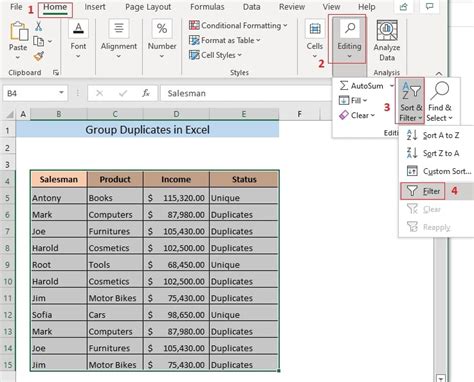This screenshot has width=474, height=382.
Task: Click the formula bar Cancel X icon
Action: click(x=99, y=93)
